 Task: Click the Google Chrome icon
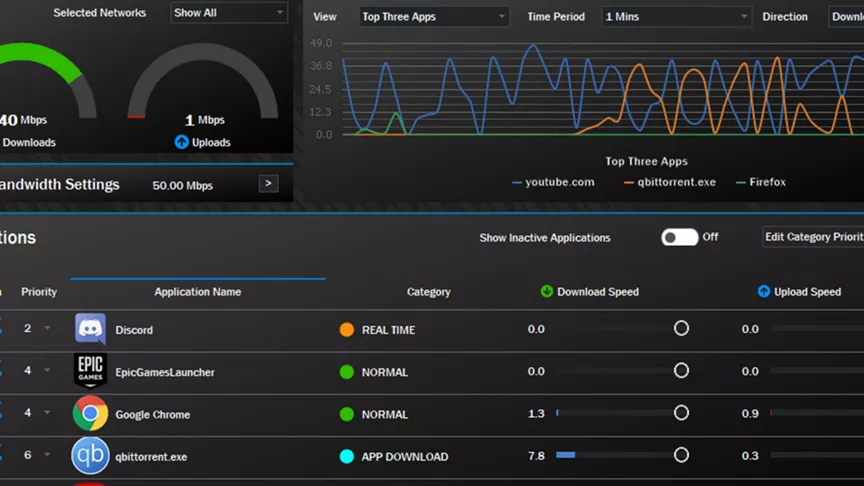tap(90, 414)
